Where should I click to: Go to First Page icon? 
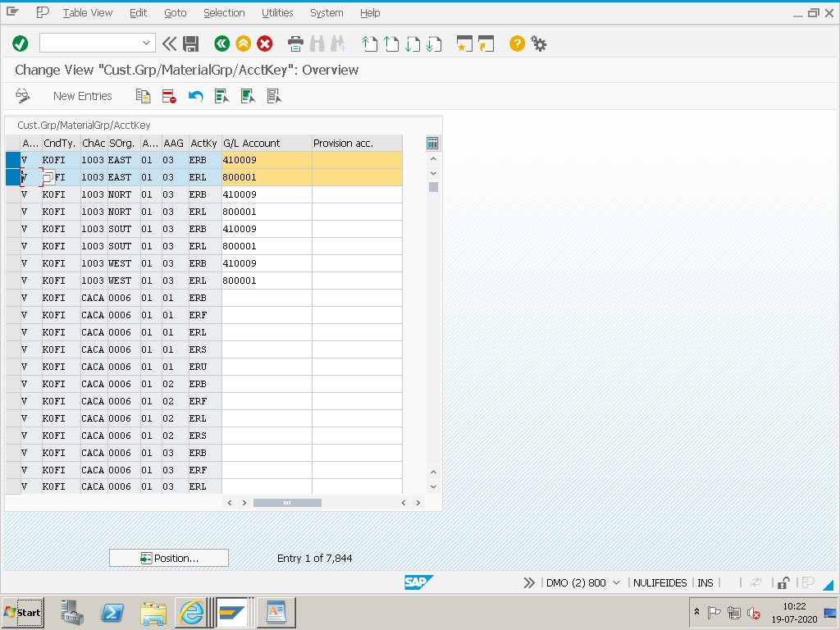point(370,44)
